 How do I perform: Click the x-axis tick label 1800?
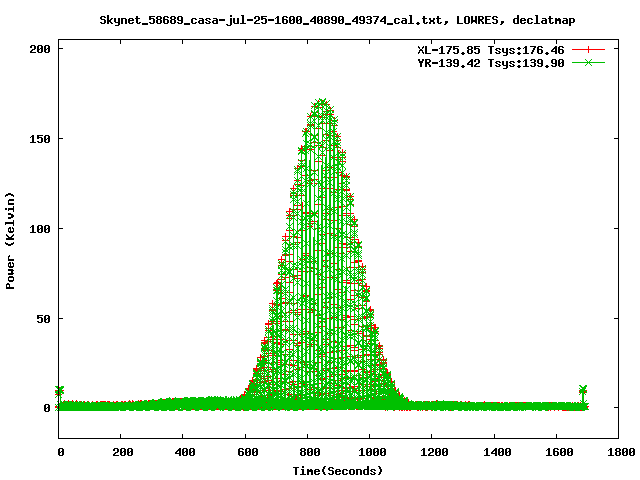(621, 452)
